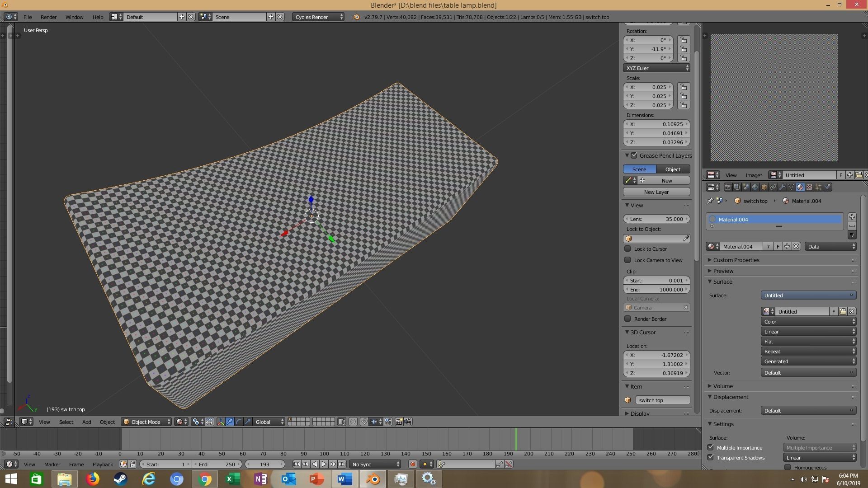Disable Multiple Importance checkbox

tap(711, 447)
